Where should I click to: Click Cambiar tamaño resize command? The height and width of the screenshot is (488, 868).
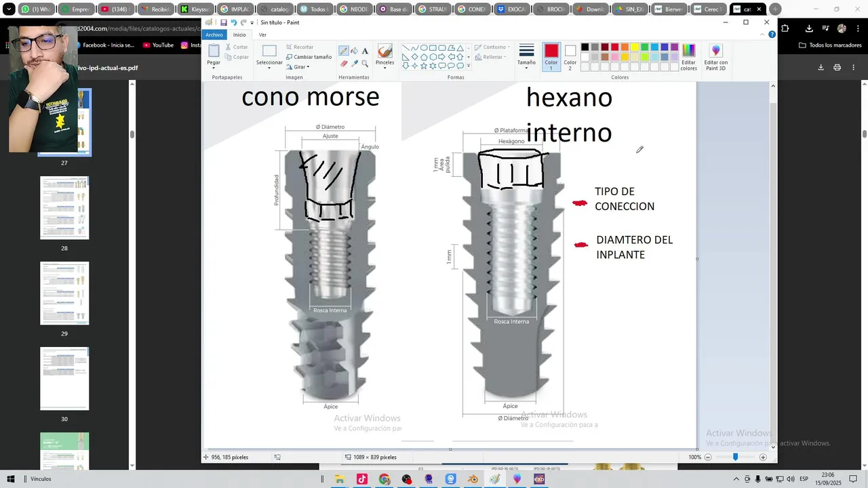tap(309, 57)
